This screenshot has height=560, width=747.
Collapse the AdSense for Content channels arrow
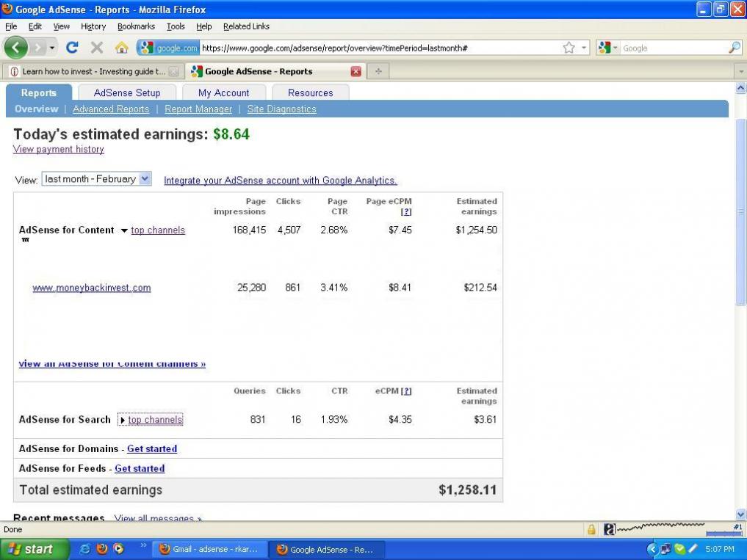point(124,230)
